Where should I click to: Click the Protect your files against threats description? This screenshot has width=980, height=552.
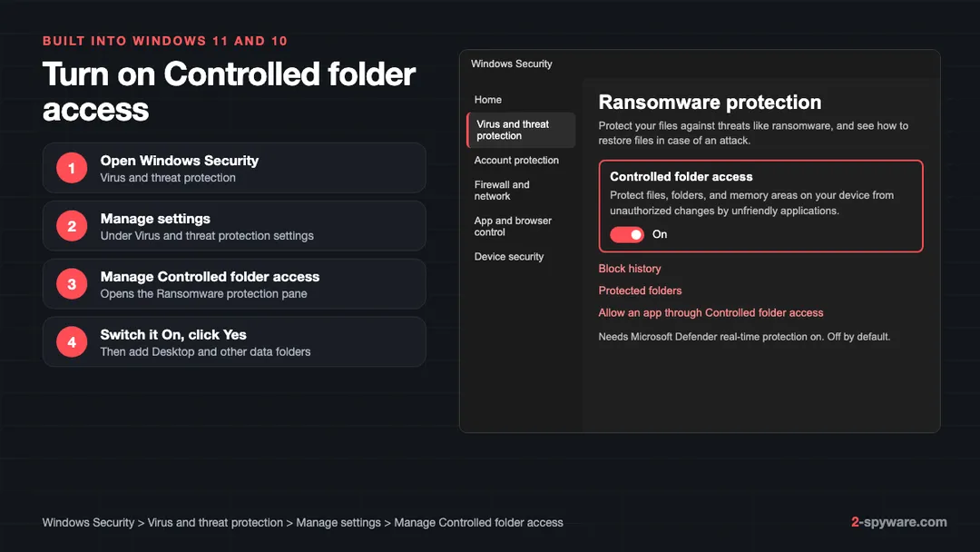click(753, 133)
